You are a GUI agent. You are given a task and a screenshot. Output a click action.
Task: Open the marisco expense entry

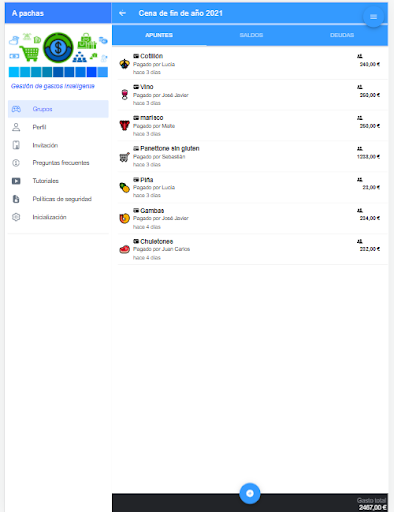tap(252, 126)
